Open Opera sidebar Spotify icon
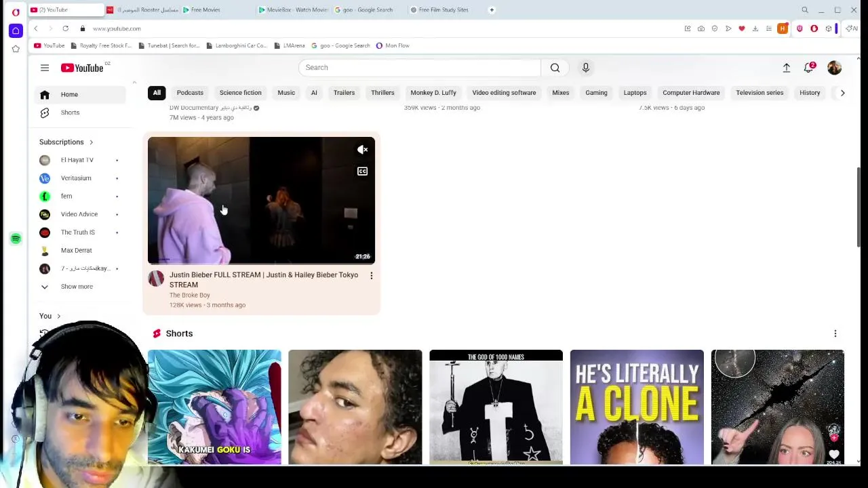Viewport: 868px width, 488px height. tap(16, 239)
